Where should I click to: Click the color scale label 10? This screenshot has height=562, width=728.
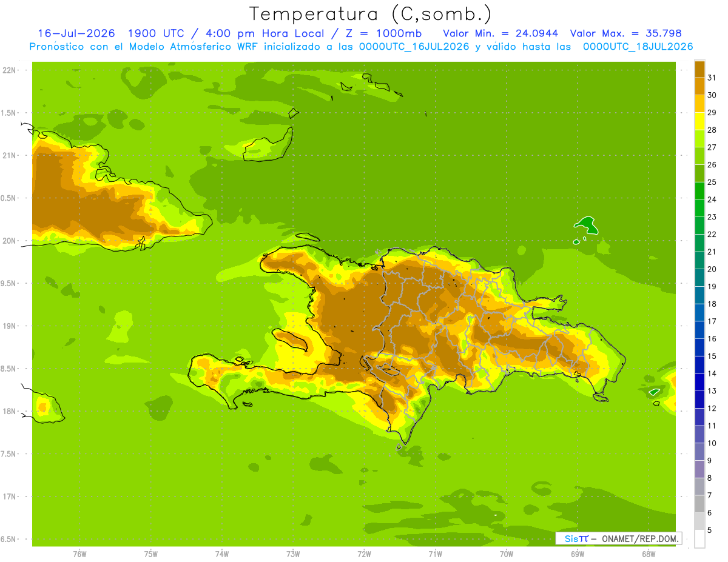712,443
